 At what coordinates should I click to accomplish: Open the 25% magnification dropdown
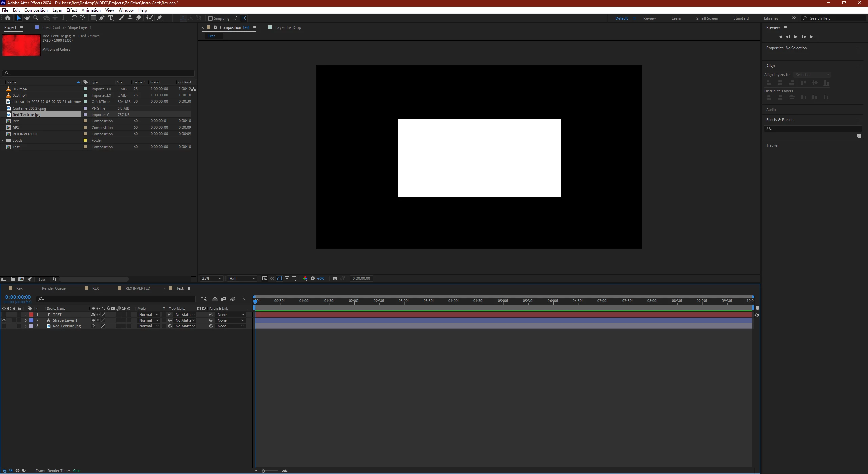[212, 278]
